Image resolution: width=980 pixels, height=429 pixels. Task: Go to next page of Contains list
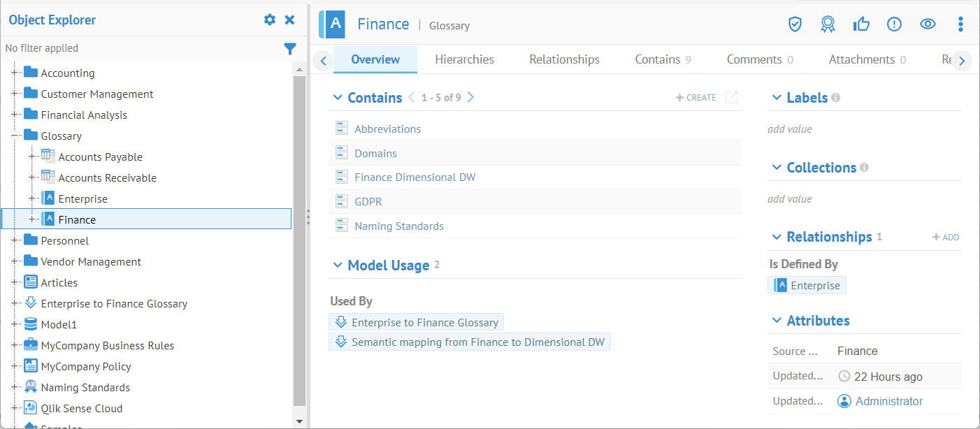[470, 97]
